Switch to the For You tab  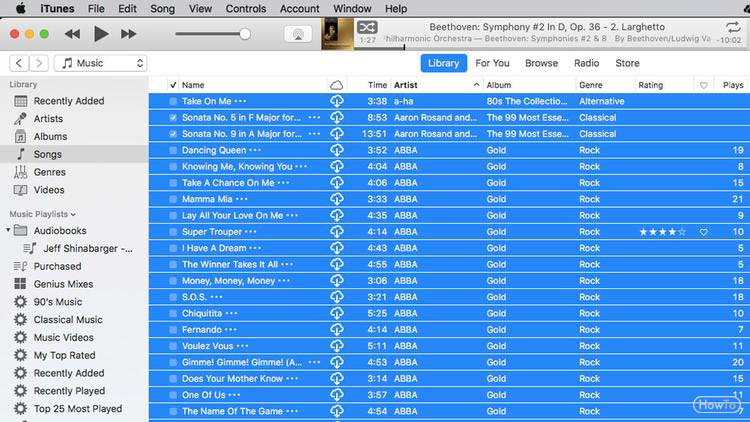point(492,63)
